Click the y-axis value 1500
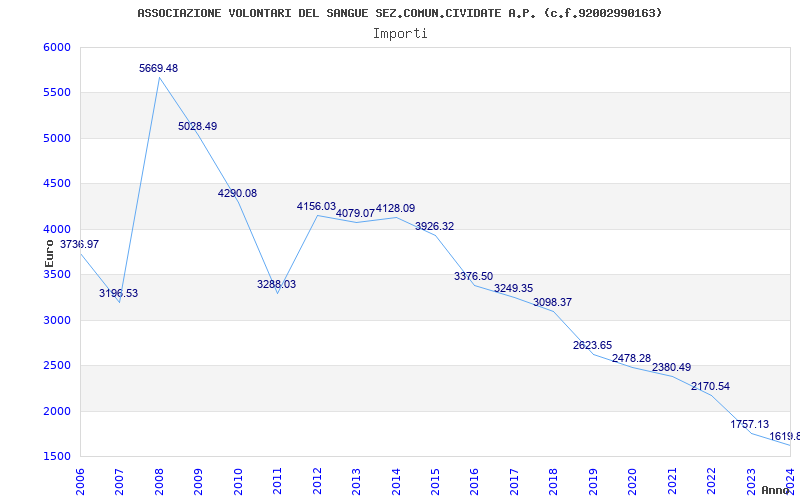The image size is (800, 500). coord(57,457)
